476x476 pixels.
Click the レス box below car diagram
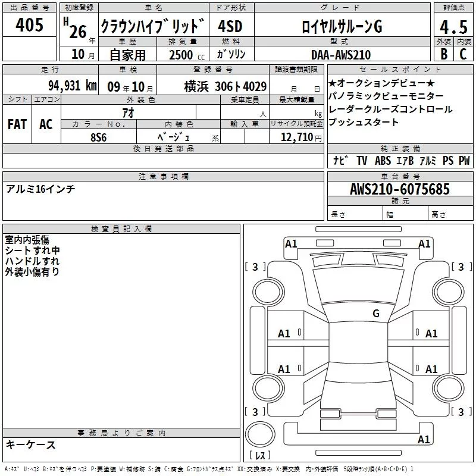tap(260, 456)
